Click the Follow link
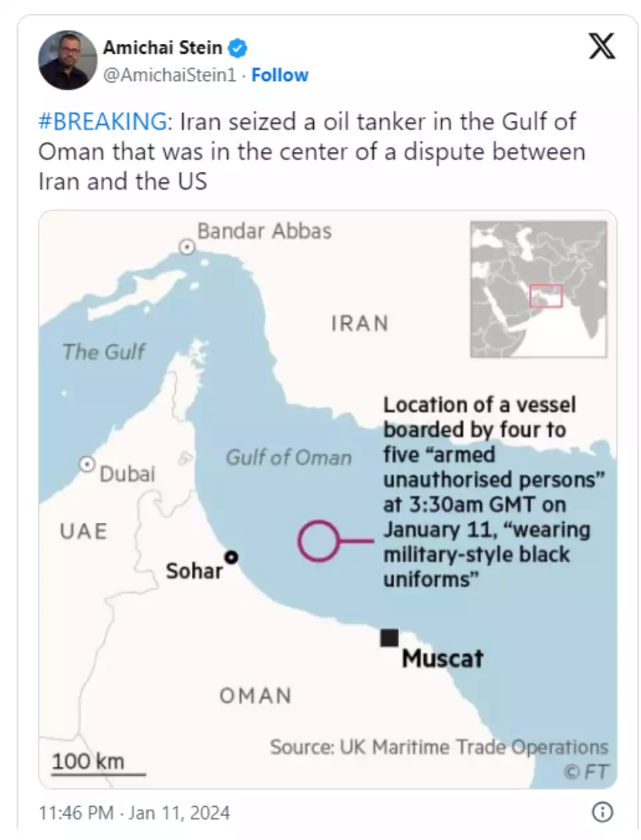 tap(279, 75)
